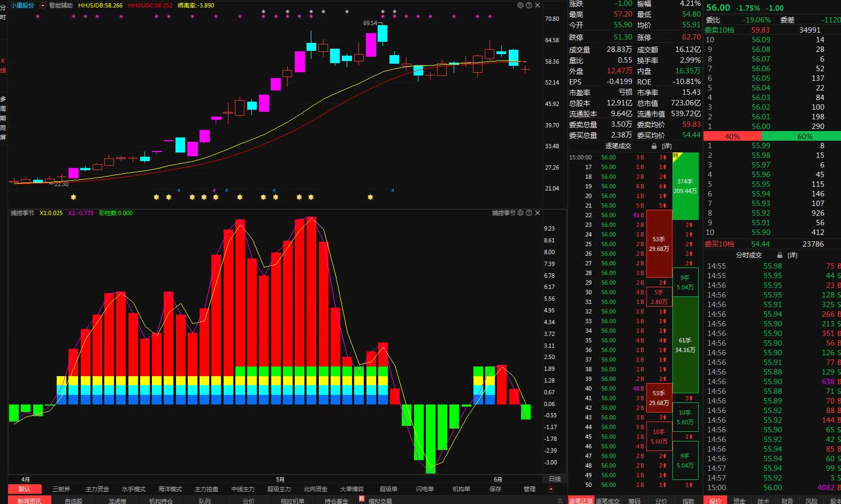Select the 主力资金 indicator tab
This screenshot has width=841, height=504.
point(97,489)
